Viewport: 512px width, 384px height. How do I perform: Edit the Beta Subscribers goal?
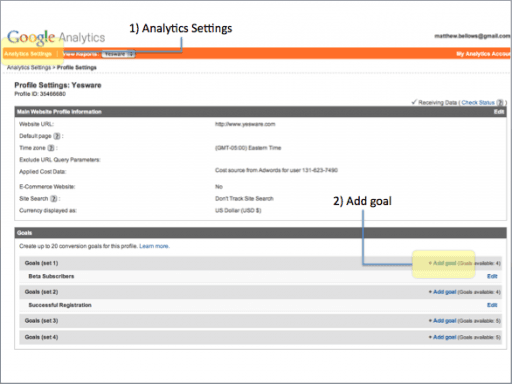tap(492, 276)
